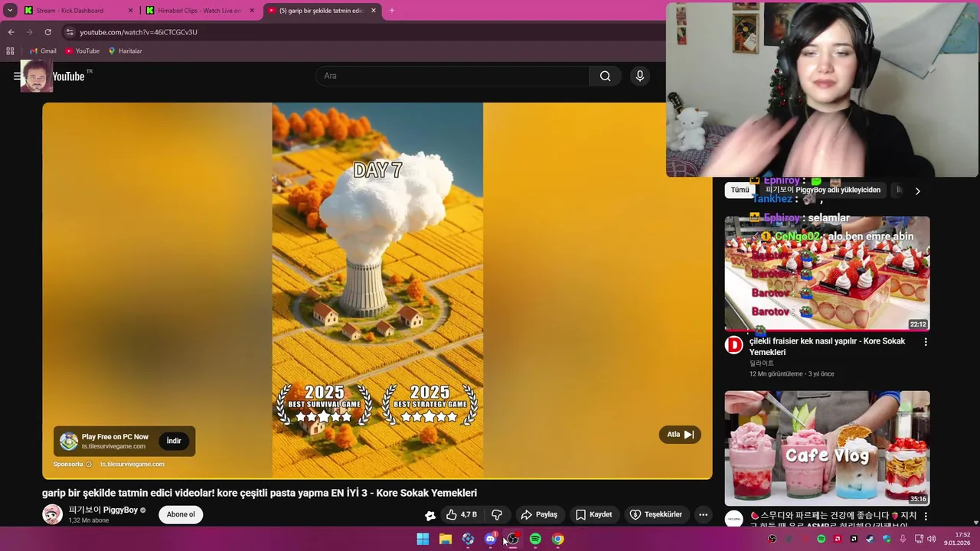
Task: Select the PiggyBoy adlı yükleyiciden chip
Action: pos(823,190)
